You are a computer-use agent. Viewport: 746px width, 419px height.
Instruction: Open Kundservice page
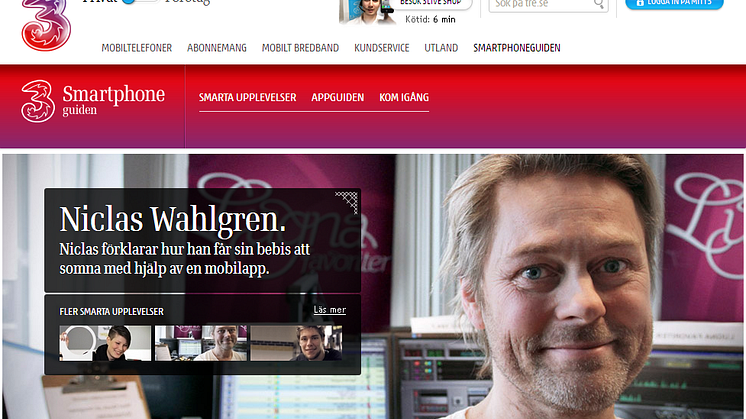(x=382, y=48)
